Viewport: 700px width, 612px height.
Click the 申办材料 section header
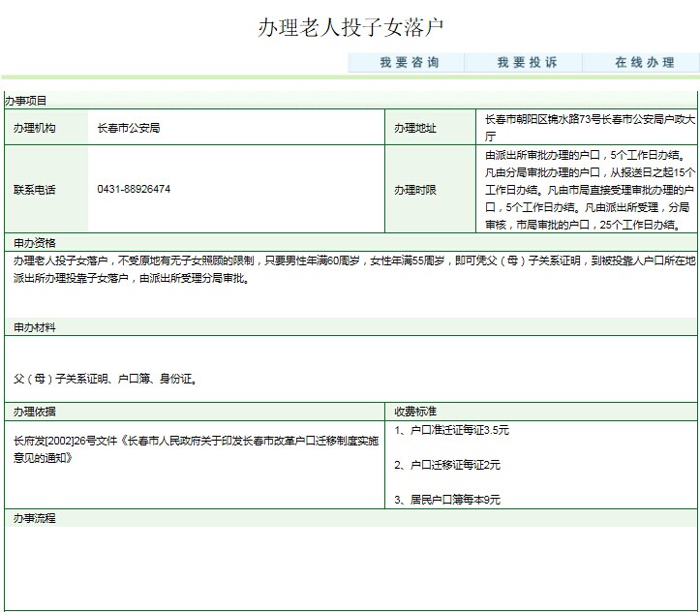(x=350, y=327)
